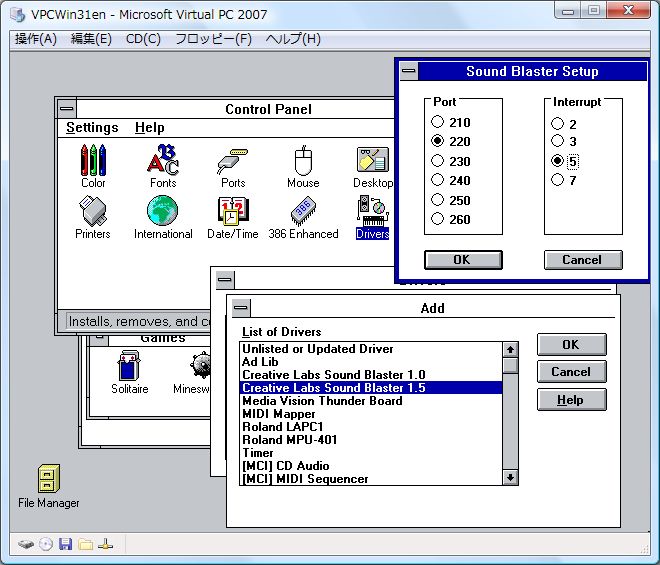Click Cancel in the Add dialog
The image size is (660, 565).
coord(572,372)
